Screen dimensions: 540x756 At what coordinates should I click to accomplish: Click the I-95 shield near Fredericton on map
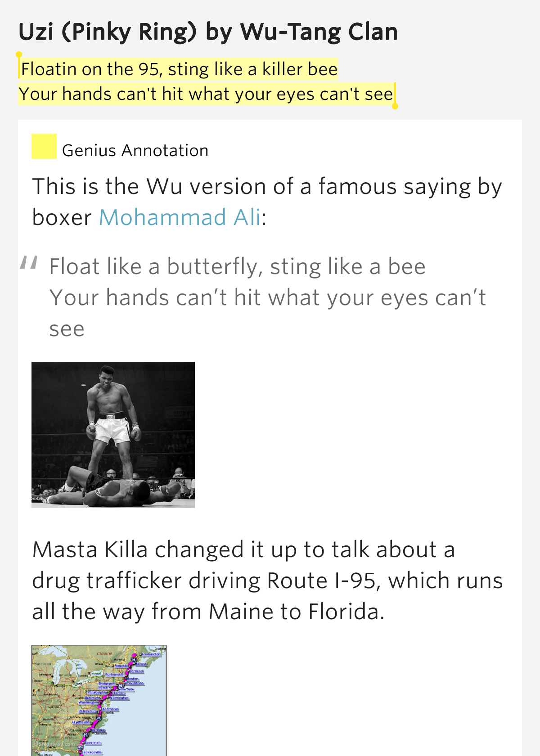pyautogui.click(x=134, y=659)
